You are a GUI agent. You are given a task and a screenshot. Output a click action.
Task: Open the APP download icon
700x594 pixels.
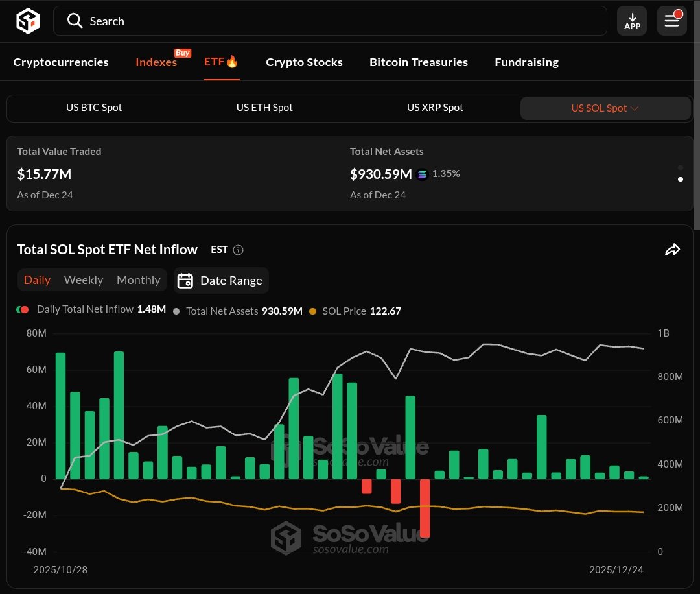[632, 21]
